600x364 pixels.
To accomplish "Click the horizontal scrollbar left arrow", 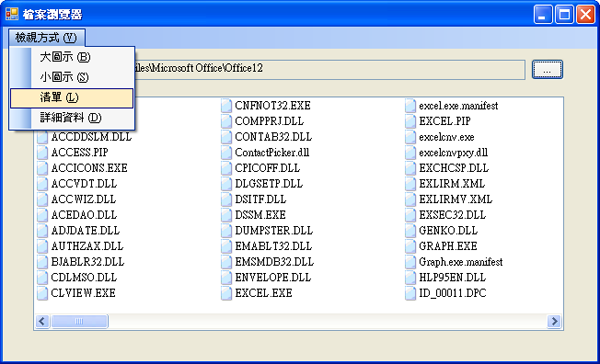I will (x=42, y=321).
